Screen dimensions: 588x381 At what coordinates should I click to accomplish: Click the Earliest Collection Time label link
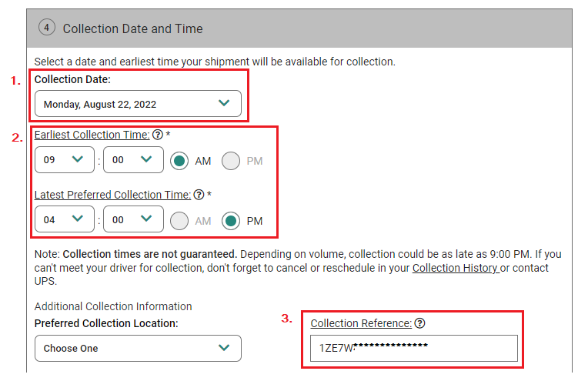92,135
